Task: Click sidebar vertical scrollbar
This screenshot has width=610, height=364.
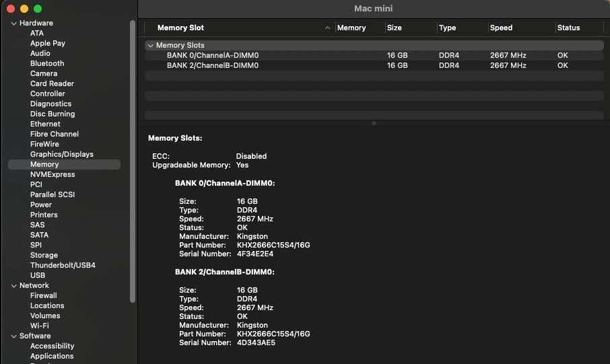Action: point(133,161)
